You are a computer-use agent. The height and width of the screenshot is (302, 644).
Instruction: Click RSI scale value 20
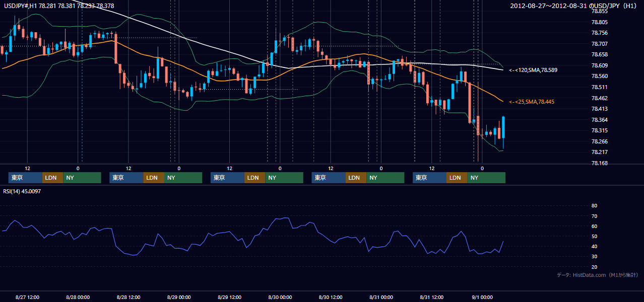pyautogui.click(x=594, y=267)
